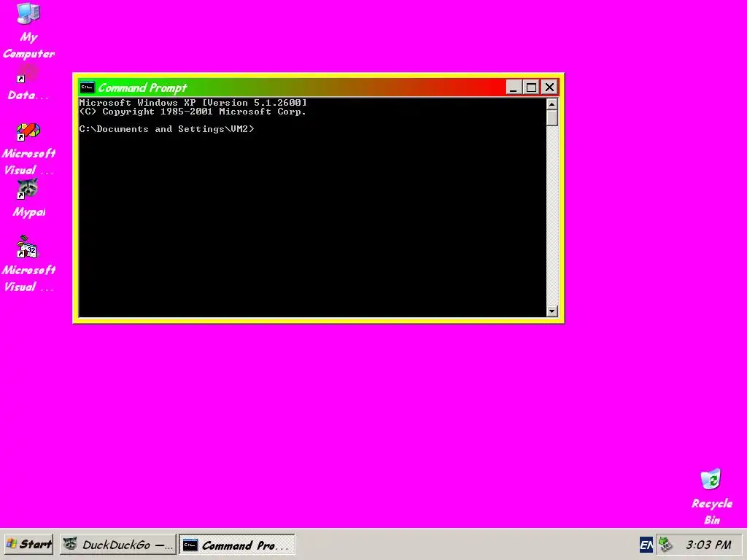Open the EN language bar indicator

646,544
